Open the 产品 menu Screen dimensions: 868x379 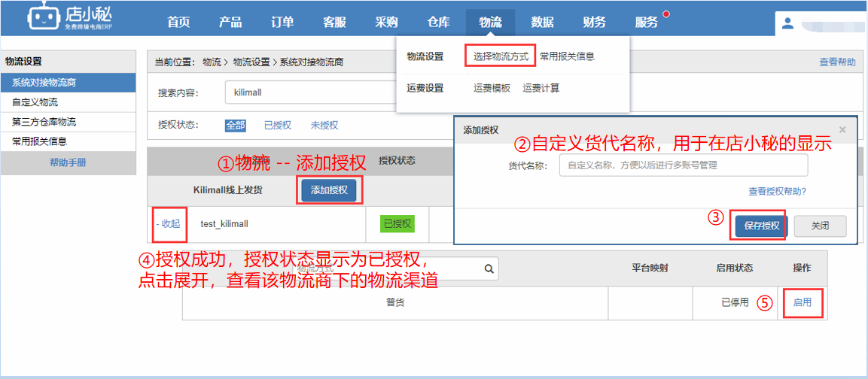230,22
